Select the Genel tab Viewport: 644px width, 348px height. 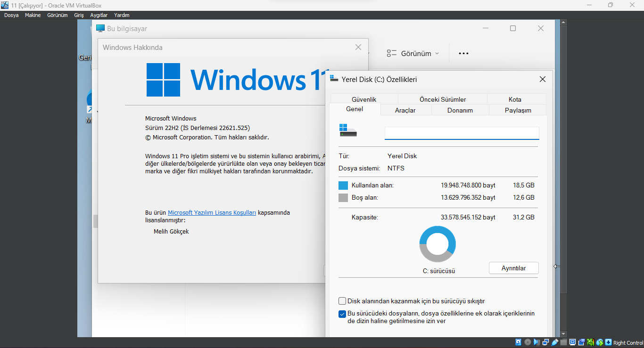click(355, 109)
